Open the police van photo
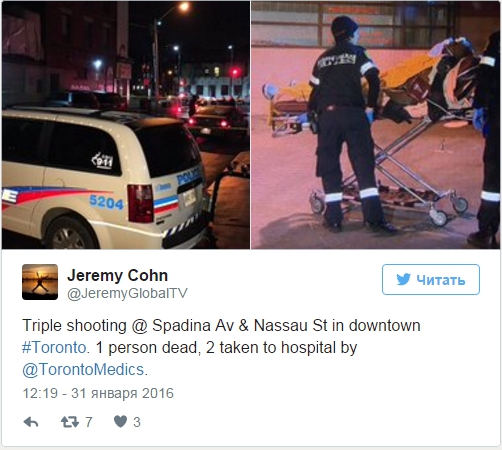 pos(126,125)
